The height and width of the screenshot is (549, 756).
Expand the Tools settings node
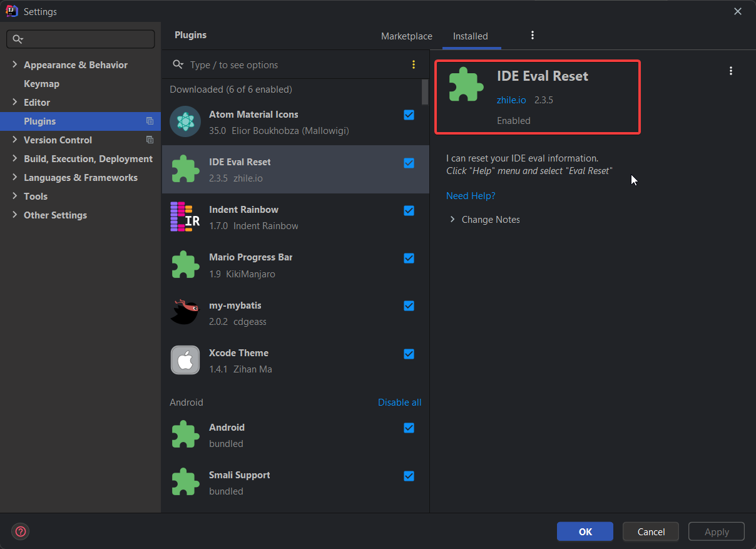(15, 196)
